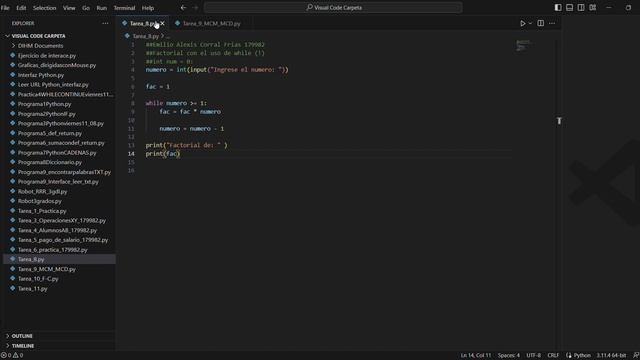Open the File menu

pos(5,8)
